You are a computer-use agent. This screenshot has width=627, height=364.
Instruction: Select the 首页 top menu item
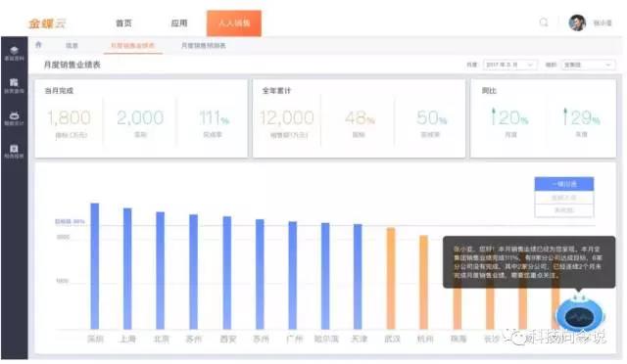(123, 23)
